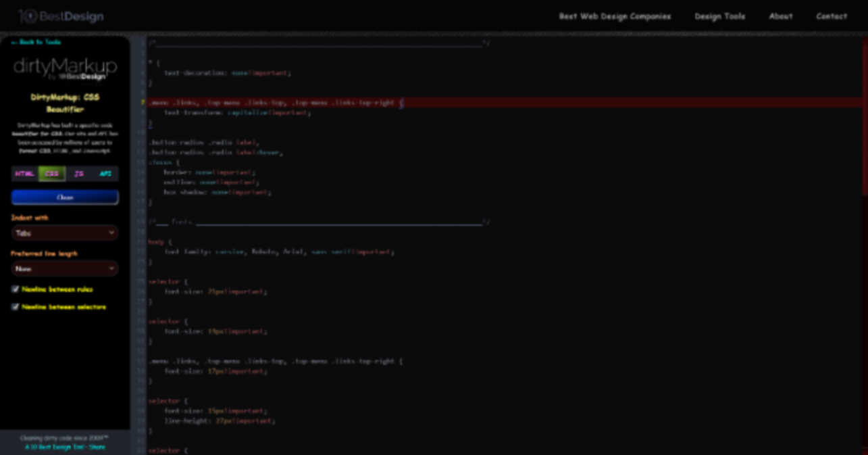Viewport: 868px width, 455px height.
Task: Switch to the HTML tab
Action: tap(25, 174)
